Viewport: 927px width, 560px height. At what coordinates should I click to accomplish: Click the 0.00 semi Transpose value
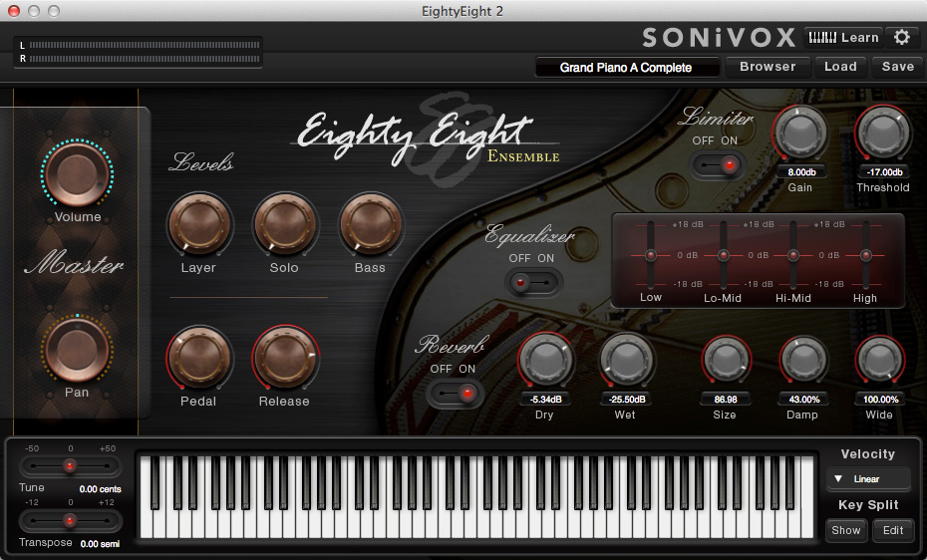click(100, 544)
